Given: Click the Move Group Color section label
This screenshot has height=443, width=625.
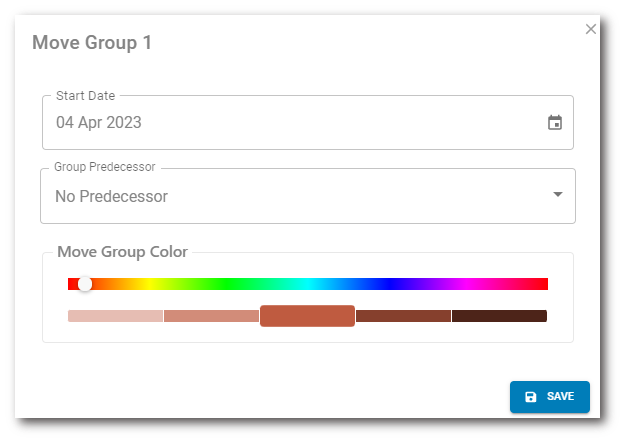Looking at the screenshot, I should tap(122, 252).
